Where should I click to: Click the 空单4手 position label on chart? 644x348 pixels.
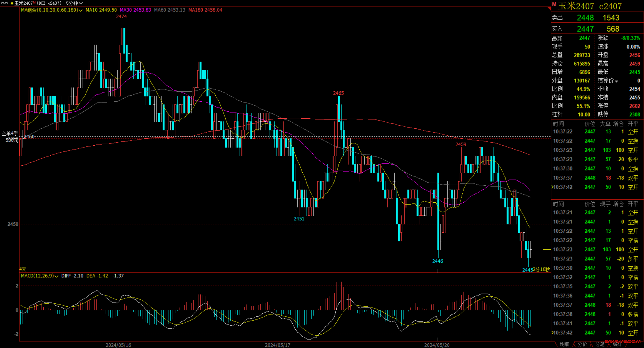tap(10, 134)
